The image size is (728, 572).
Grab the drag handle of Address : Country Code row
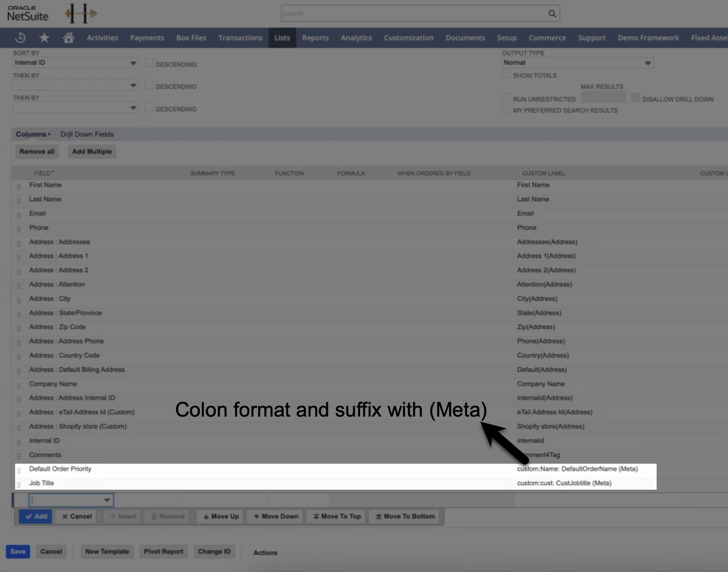click(x=19, y=357)
